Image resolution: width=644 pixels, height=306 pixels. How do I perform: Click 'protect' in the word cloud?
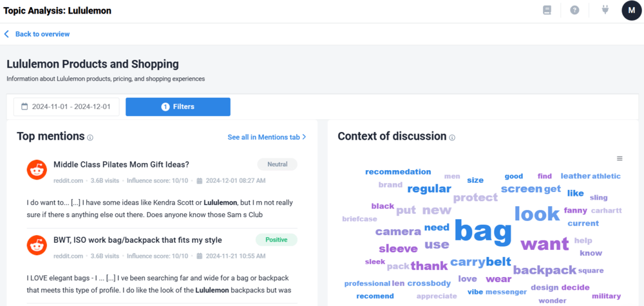(x=476, y=198)
